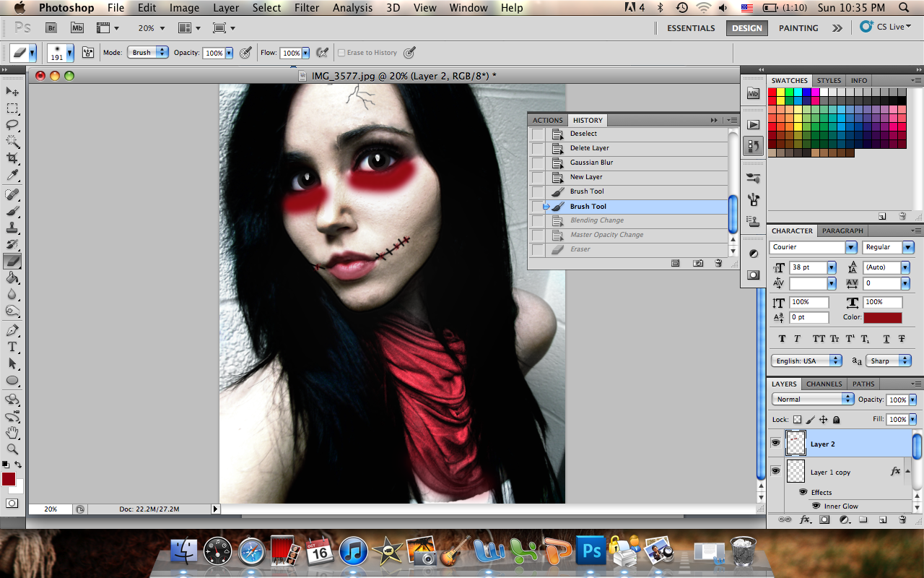Open the layer blend mode Normal dropdown
This screenshot has height=578, width=924.
(x=813, y=399)
